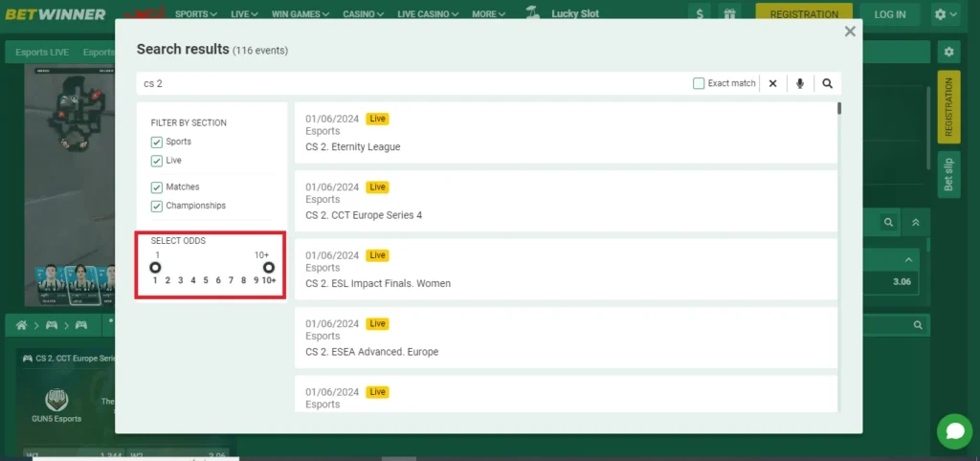Click the left odds slider handle at 1
Screen dimensions: 980x461
pos(155,268)
